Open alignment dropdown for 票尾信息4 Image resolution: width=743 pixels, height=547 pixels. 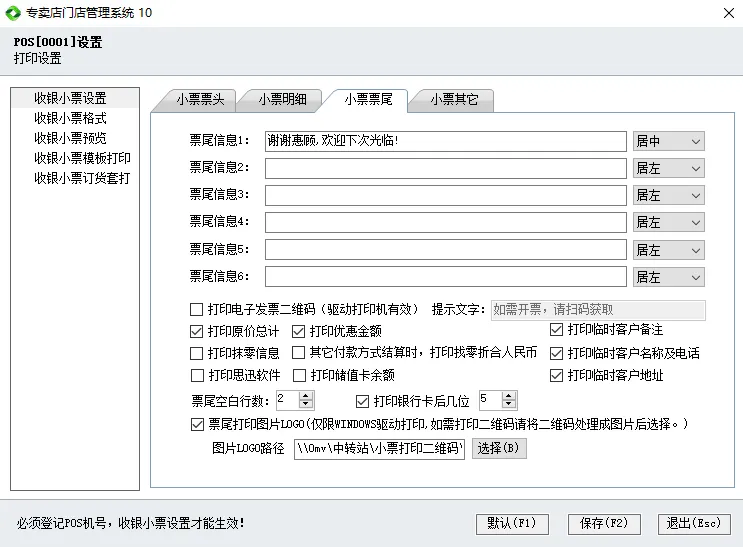669,222
